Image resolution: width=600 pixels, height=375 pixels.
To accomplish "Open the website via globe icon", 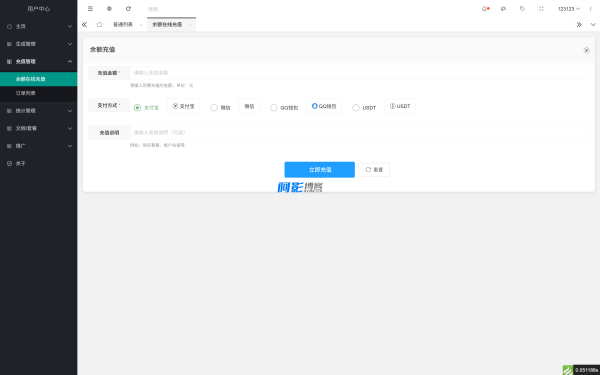I will (x=109, y=8).
